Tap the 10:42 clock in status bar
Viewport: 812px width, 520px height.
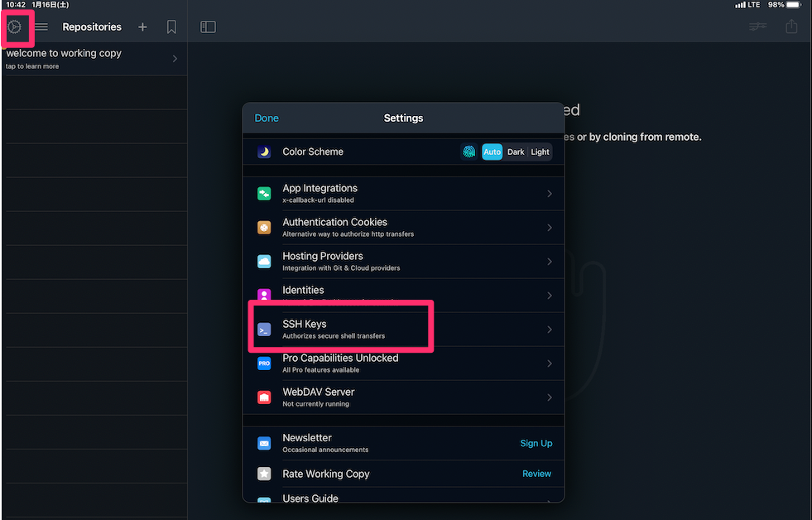tap(16, 5)
